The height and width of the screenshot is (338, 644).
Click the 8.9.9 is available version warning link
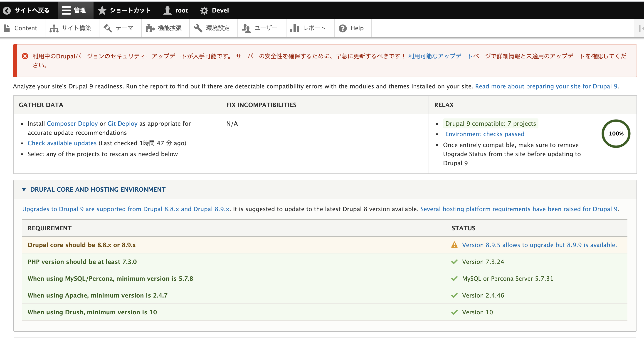click(x=539, y=245)
